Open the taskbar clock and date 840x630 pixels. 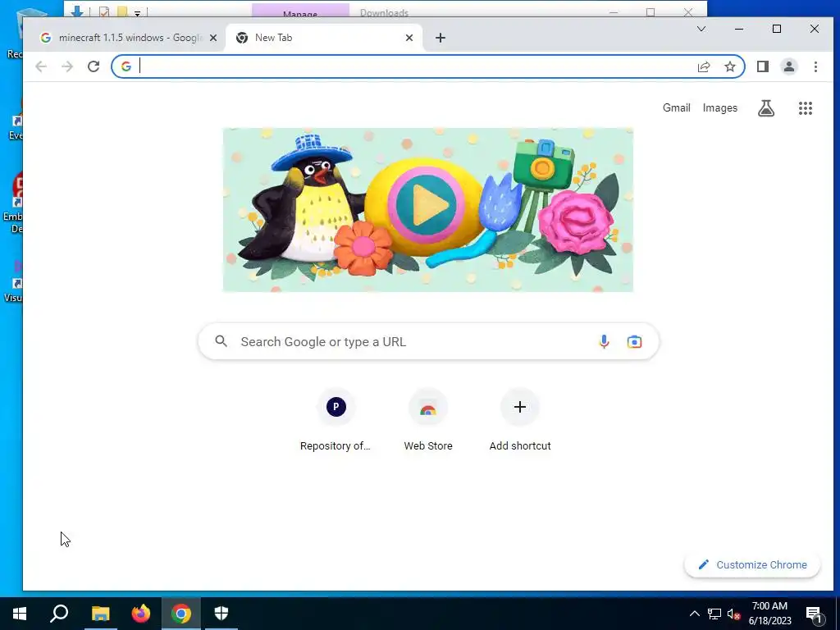pyautogui.click(x=769, y=614)
